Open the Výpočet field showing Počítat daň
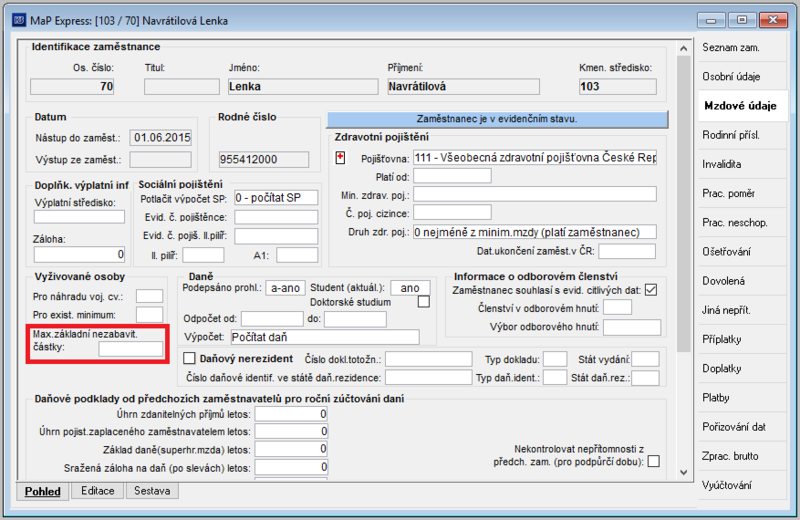The height and width of the screenshot is (520, 800). (x=325, y=337)
